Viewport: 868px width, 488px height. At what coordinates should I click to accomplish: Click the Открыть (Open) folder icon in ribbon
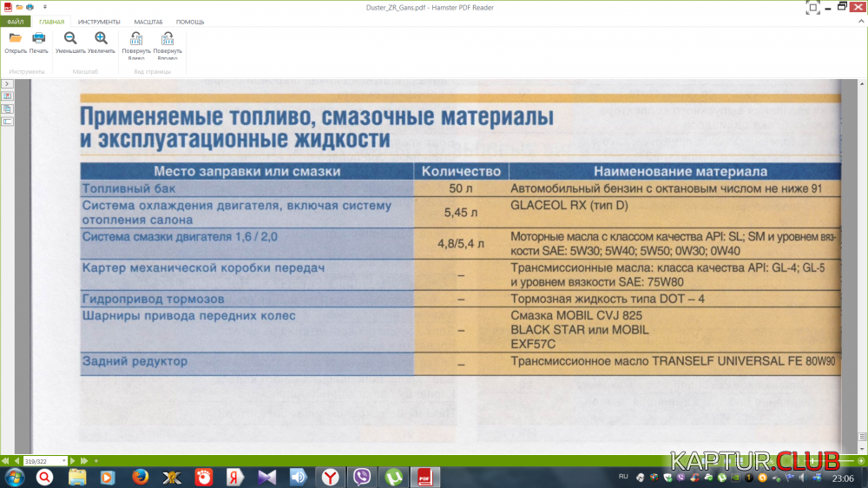(x=15, y=38)
